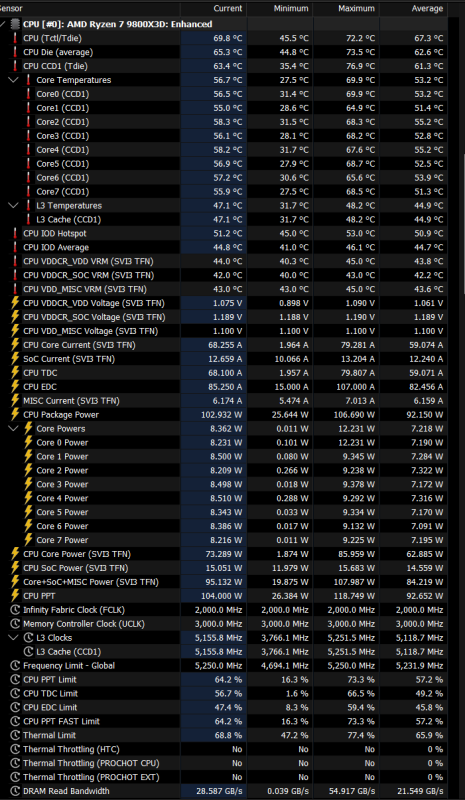Sort by the Sensor column header

click(x=89, y=9)
